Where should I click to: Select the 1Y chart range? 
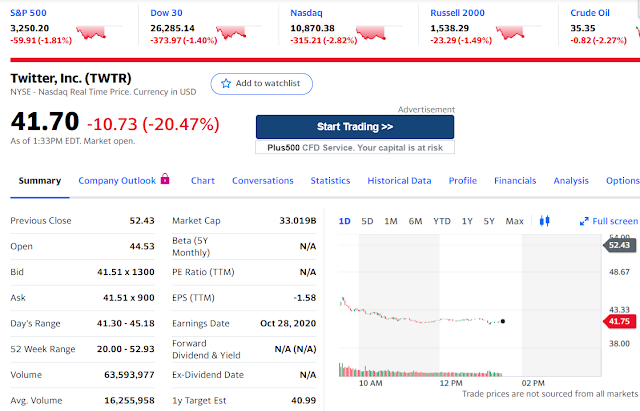pos(467,221)
